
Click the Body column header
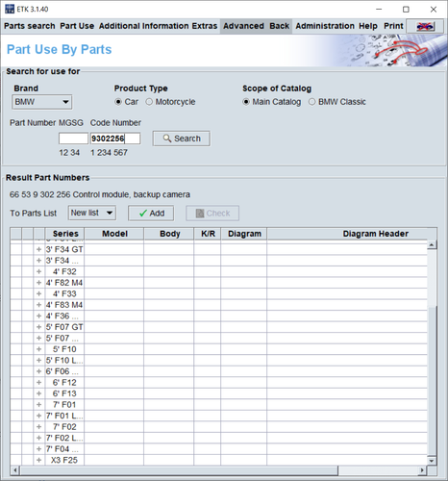169,234
